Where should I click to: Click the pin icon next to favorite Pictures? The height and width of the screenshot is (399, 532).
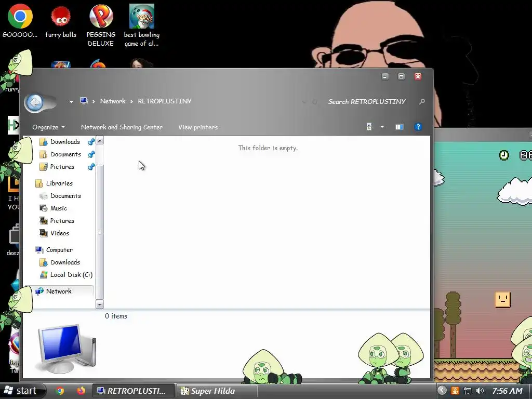(91, 167)
